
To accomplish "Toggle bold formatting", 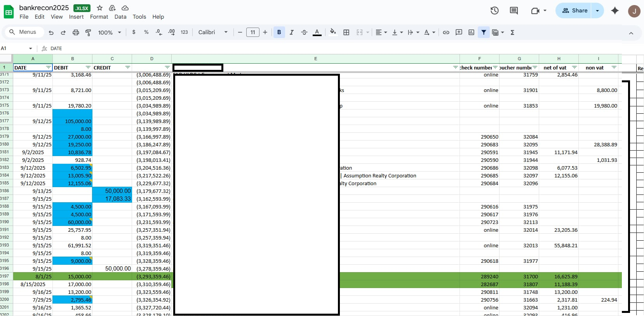I will 279,33.
